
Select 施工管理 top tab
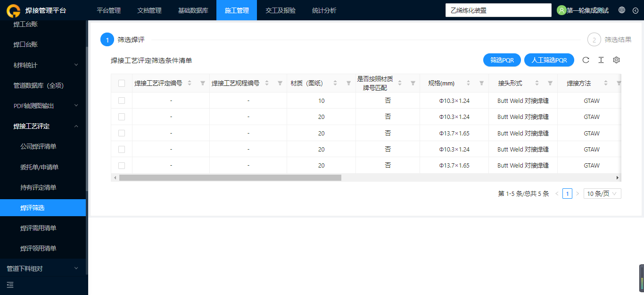[x=237, y=10]
